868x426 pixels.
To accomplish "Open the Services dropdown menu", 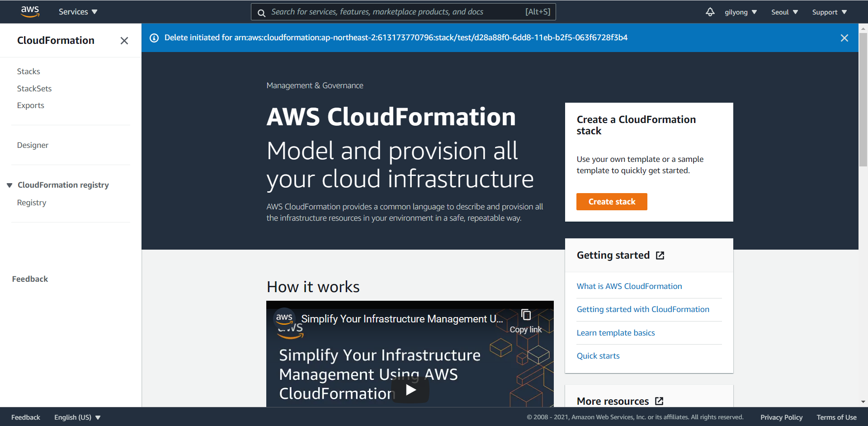I will 78,12.
